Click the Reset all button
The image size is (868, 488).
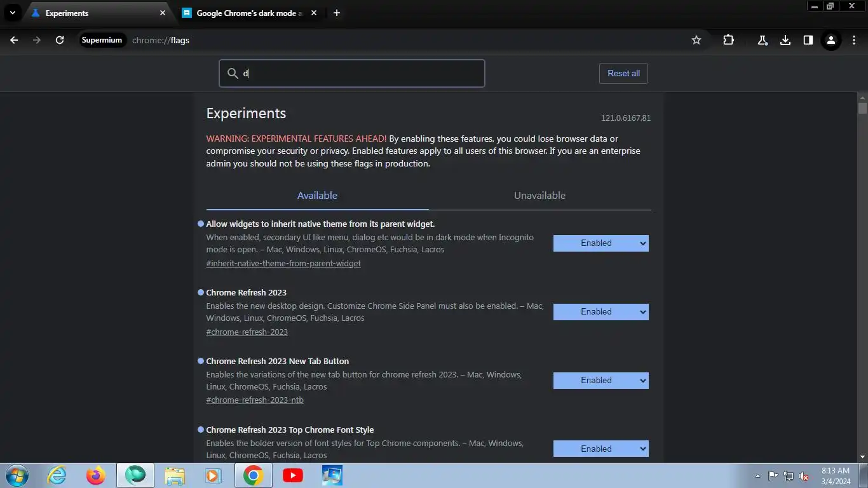click(623, 73)
